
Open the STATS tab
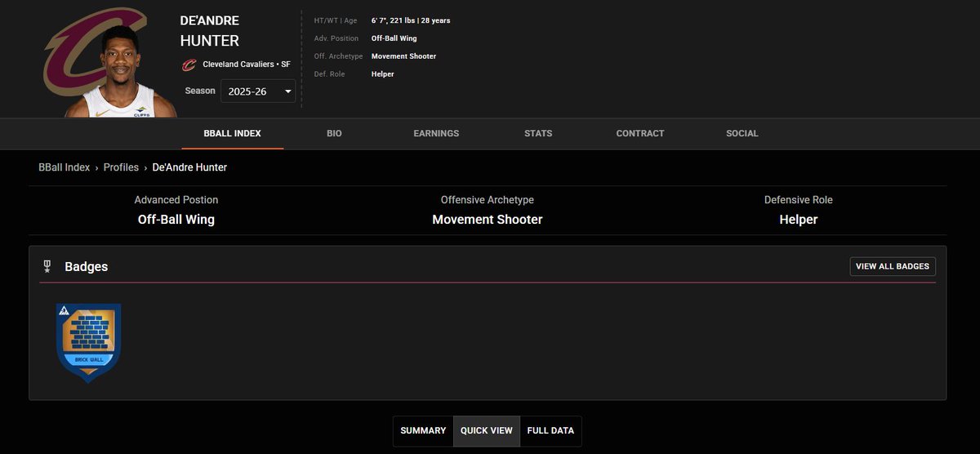[538, 133]
